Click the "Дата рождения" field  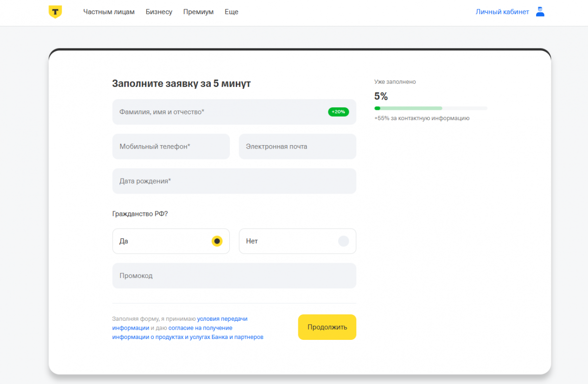234,181
